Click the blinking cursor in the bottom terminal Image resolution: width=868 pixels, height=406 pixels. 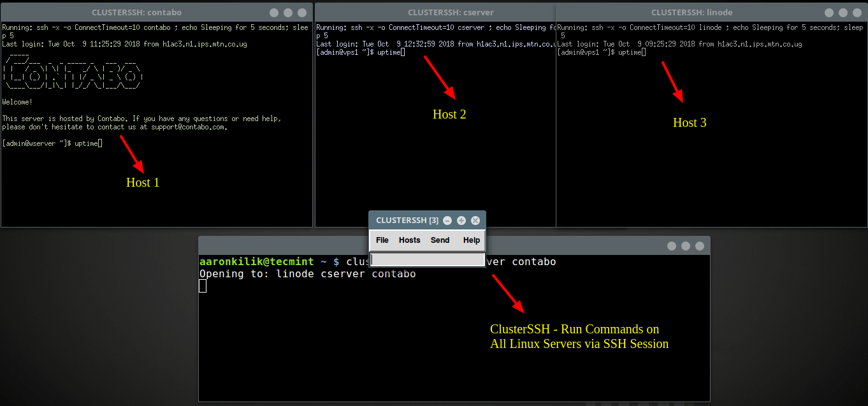coord(203,286)
